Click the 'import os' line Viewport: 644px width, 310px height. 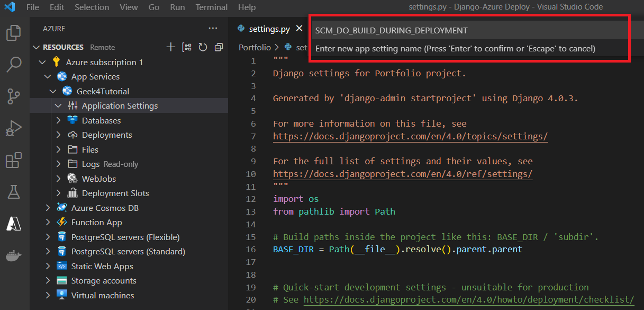click(x=296, y=199)
